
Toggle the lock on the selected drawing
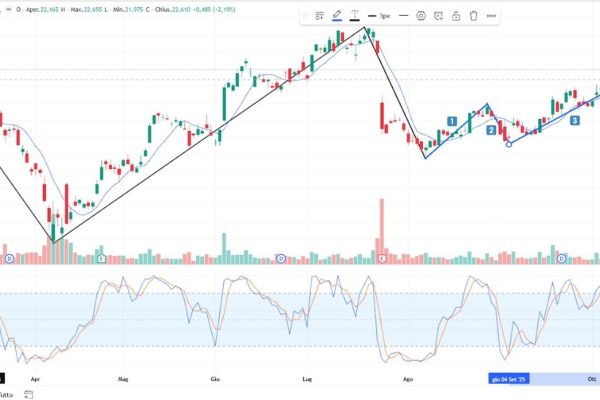(x=456, y=16)
